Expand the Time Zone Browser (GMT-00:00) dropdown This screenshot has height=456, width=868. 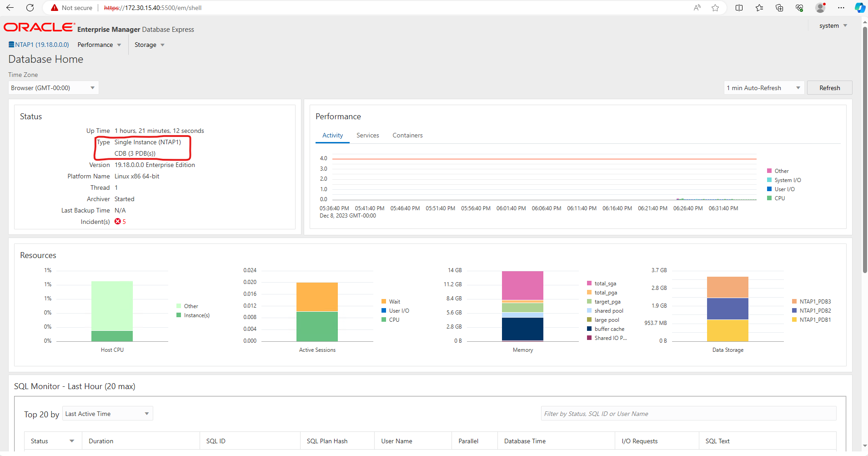click(x=53, y=88)
